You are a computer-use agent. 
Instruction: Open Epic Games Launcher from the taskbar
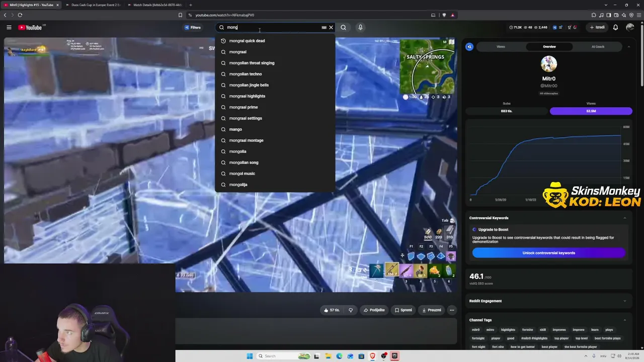coord(395,356)
